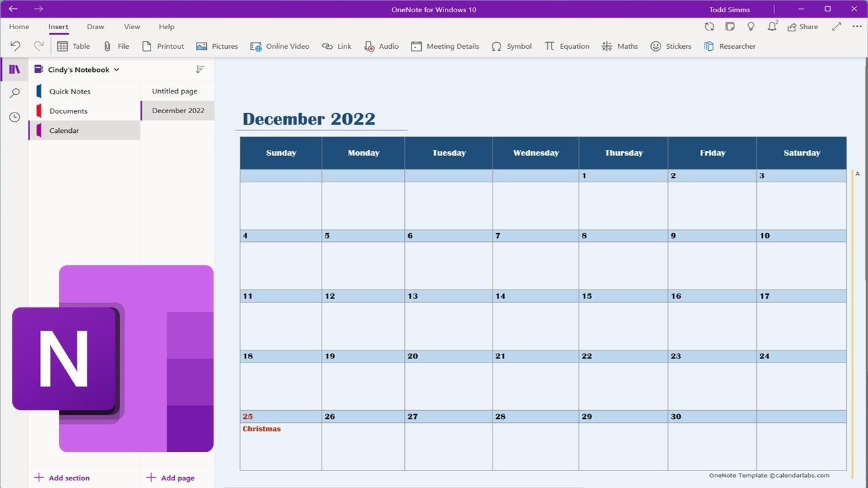Open the feed panel icon
868x488 pixels.
click(730, 26)
